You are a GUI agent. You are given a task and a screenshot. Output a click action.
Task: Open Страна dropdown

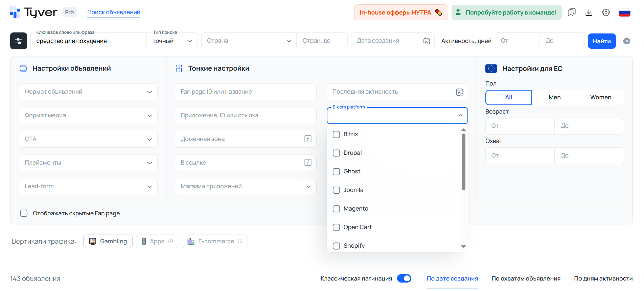point(249,41)
